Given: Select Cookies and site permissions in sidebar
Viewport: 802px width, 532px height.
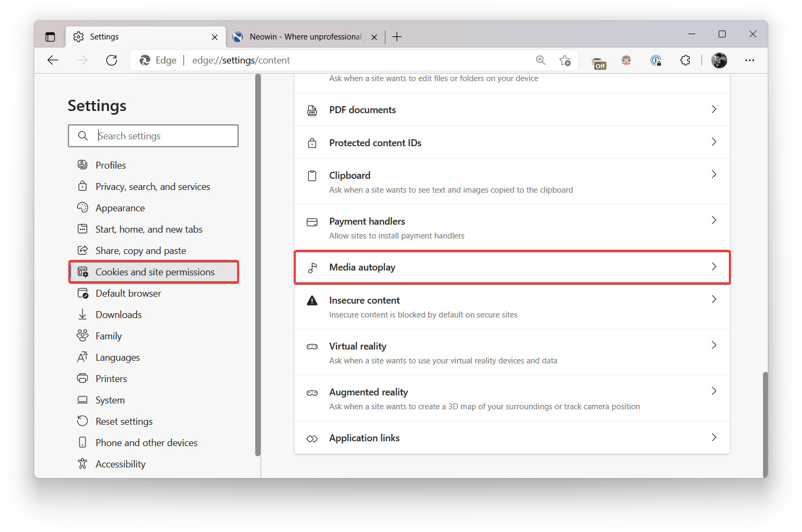Looking at the screenshot, I should [155, 272].
